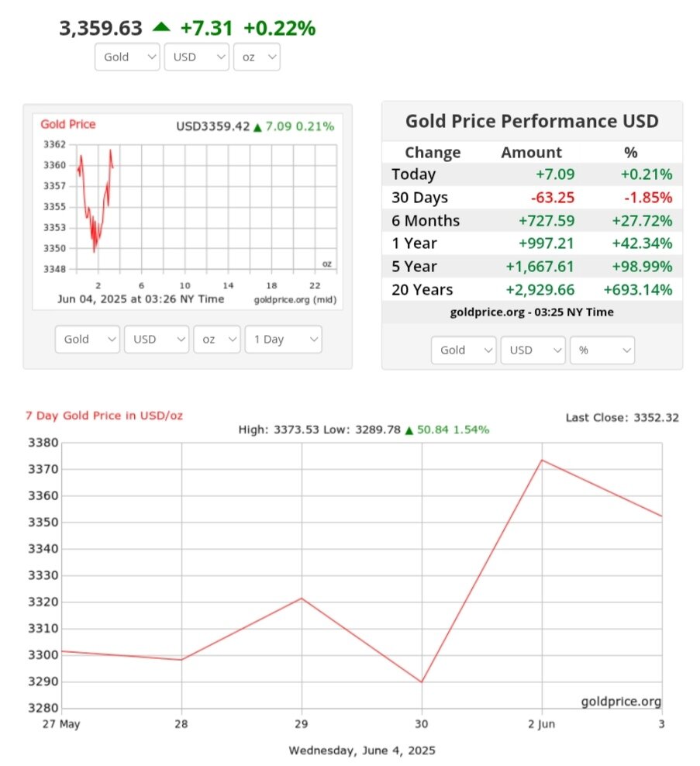Open the Gold dropdown under the performance table
The image size is (700, 766).
(463, 350)
